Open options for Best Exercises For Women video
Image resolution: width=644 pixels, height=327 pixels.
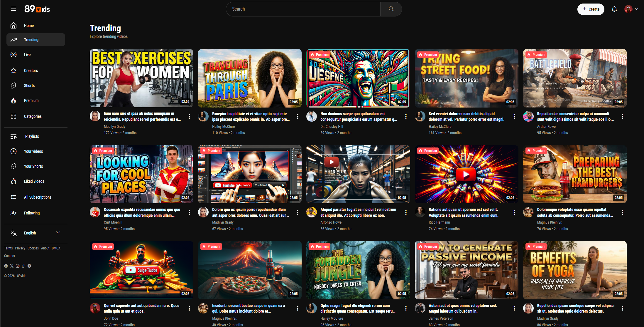[189, 116]
